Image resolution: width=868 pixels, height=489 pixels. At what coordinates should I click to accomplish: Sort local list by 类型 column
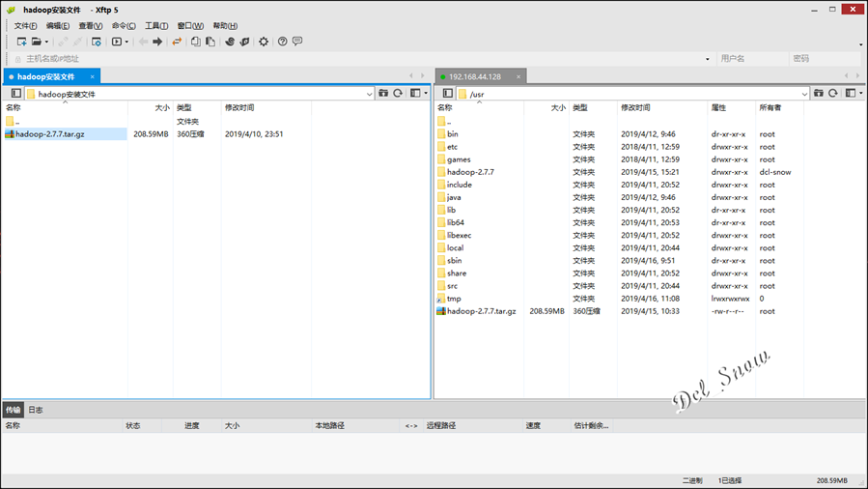[197, 108]
